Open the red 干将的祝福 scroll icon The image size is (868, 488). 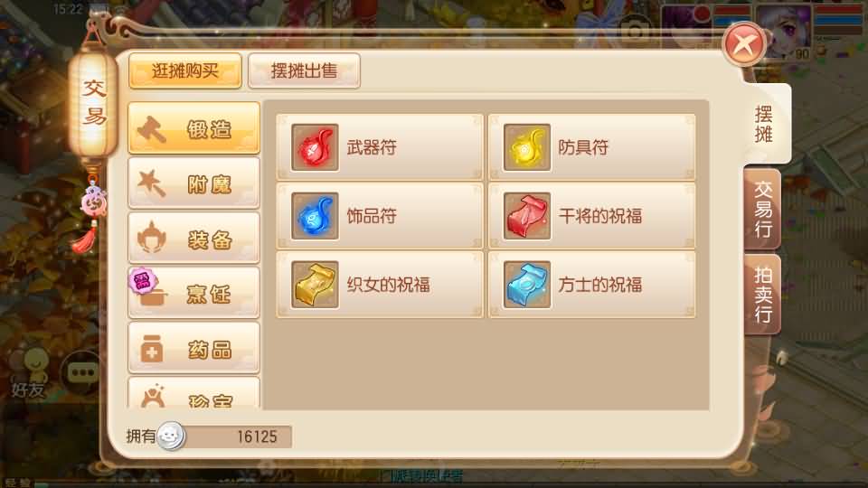coord(527,216)
